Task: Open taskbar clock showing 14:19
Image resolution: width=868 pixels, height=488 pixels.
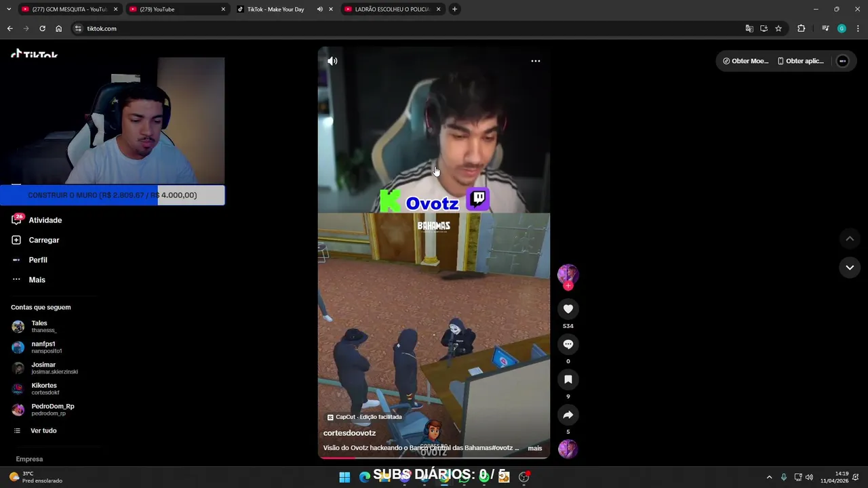Action: (834, 477)
